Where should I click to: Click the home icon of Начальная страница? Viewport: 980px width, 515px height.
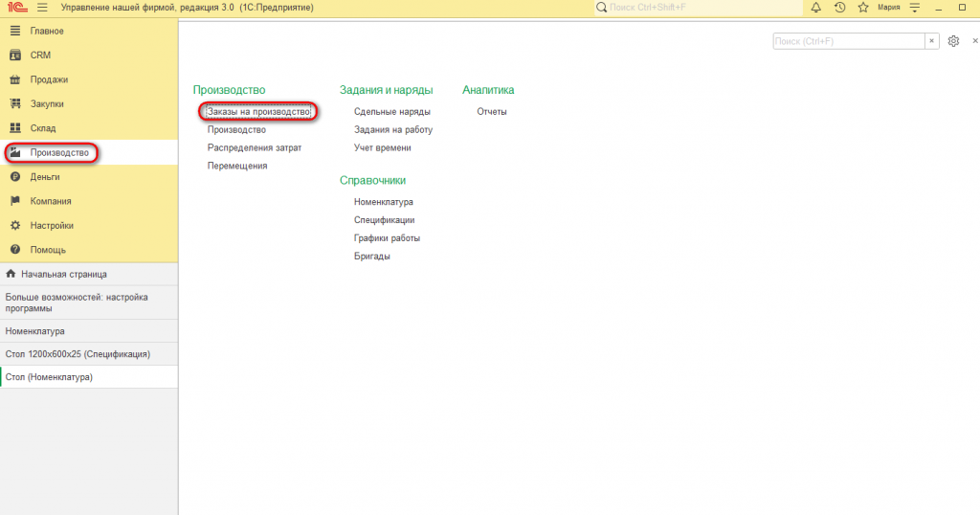click(x=11, y=274)
